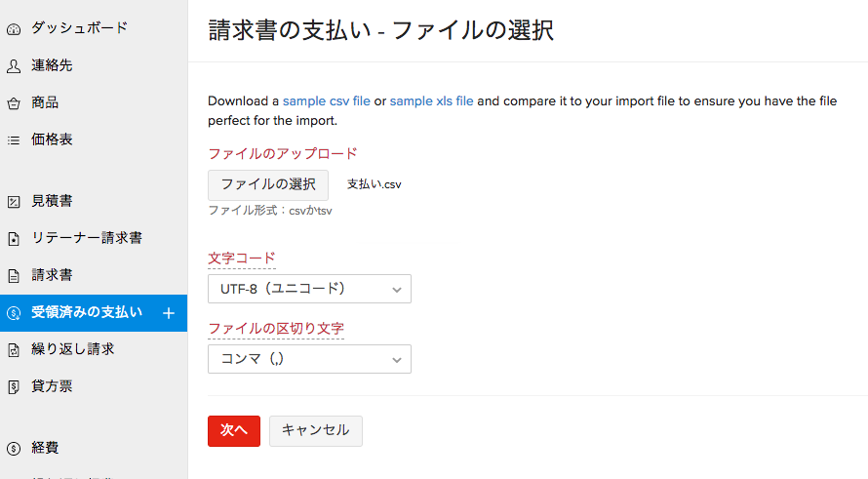The width and height of the screenshot is (868, 479).
Task: Click the 請求書 invoice icon
Action: [14, 275]
